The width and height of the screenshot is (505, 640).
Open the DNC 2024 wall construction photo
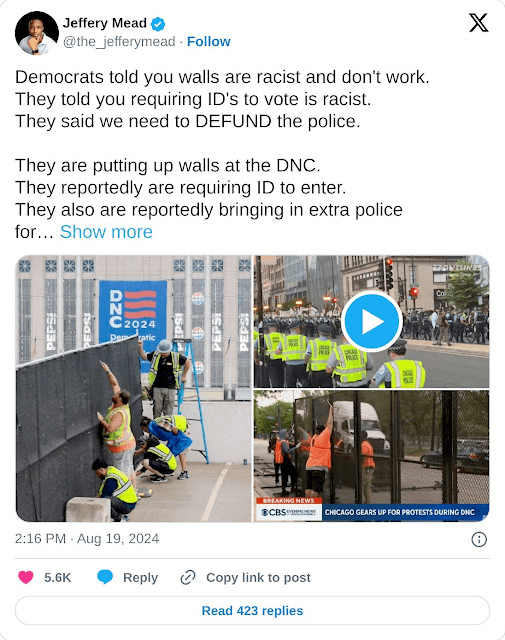tap(133, 389)
